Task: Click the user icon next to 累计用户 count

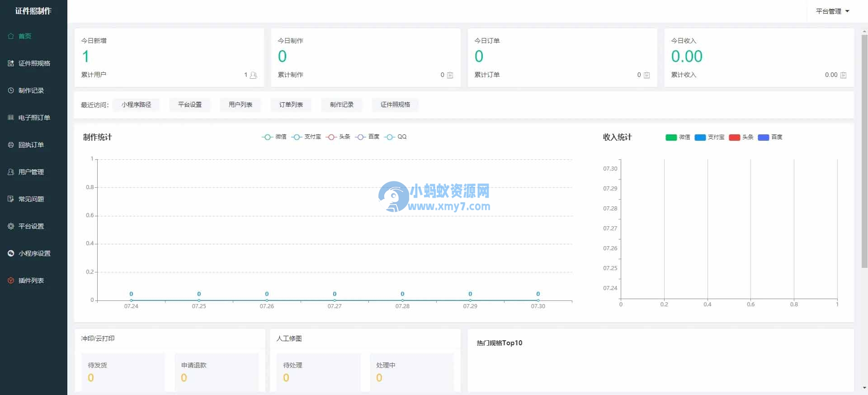Action: point(254,75)
